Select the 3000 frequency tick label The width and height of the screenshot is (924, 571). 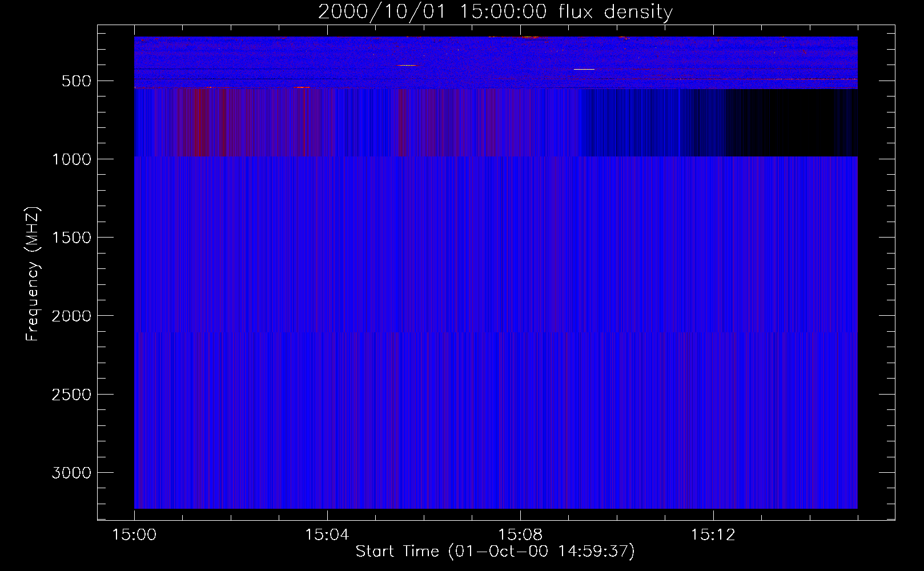[71, 473]
